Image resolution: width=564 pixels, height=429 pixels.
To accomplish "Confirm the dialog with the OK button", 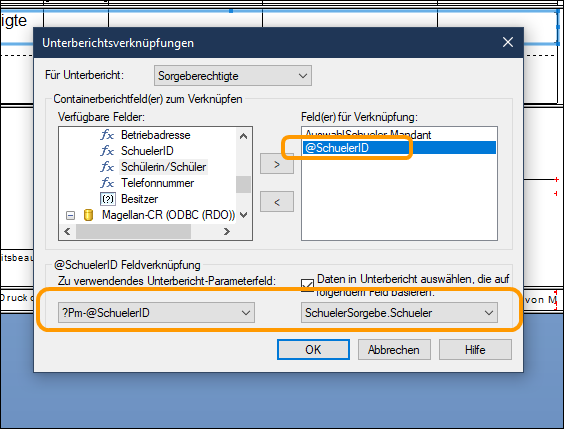I will [313, 350].
